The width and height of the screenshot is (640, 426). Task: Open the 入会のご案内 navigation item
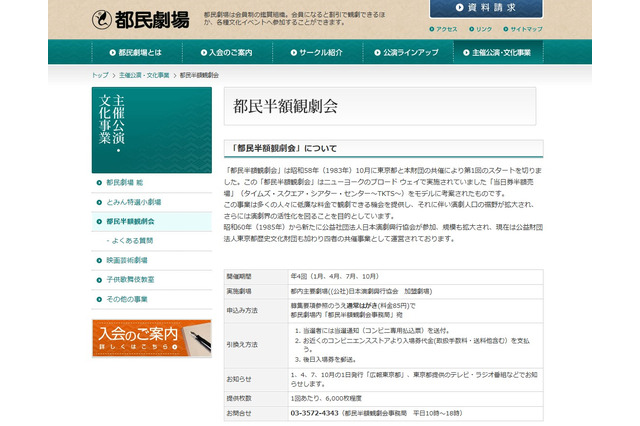point(227,52)
